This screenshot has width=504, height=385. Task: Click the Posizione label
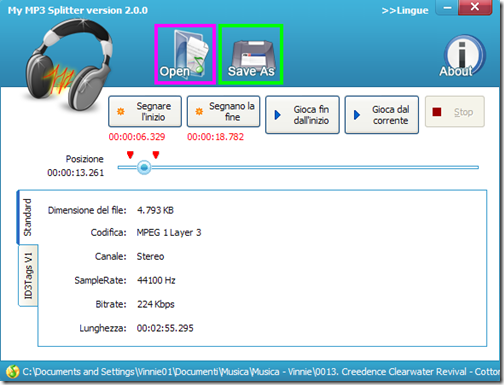coord(85,159)
